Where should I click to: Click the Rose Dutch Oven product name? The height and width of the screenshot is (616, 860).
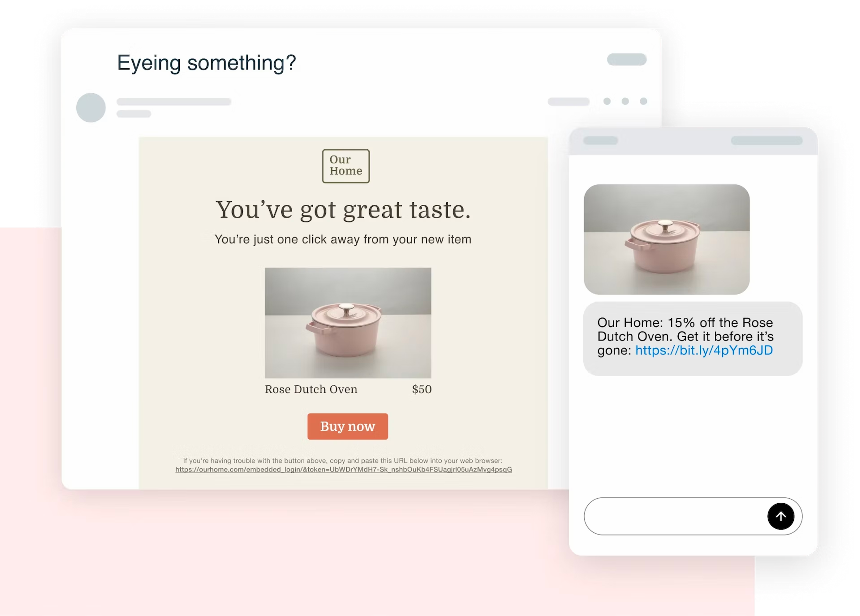311,389
